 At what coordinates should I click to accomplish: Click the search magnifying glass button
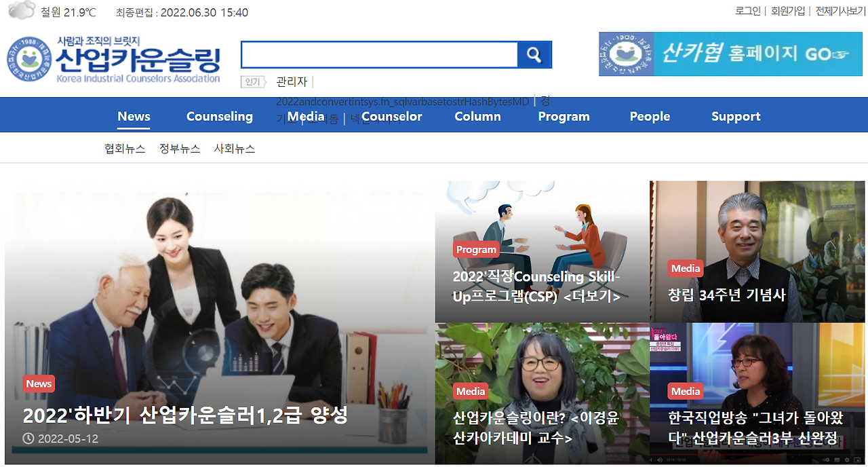click(535, 54)
